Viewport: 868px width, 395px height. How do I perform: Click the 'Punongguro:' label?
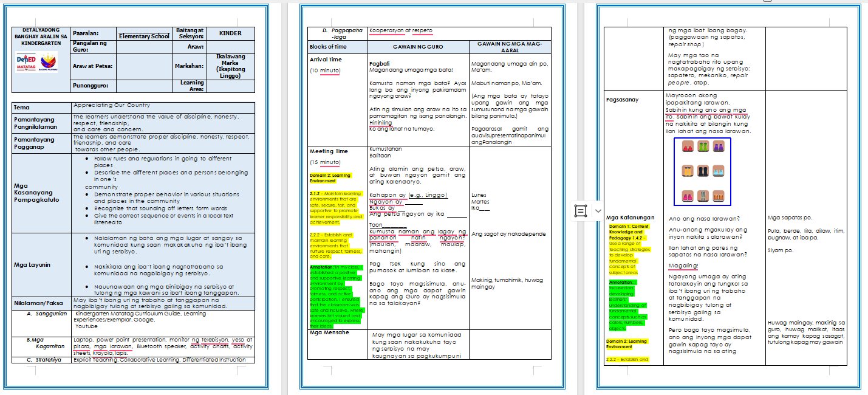(91, 86)
